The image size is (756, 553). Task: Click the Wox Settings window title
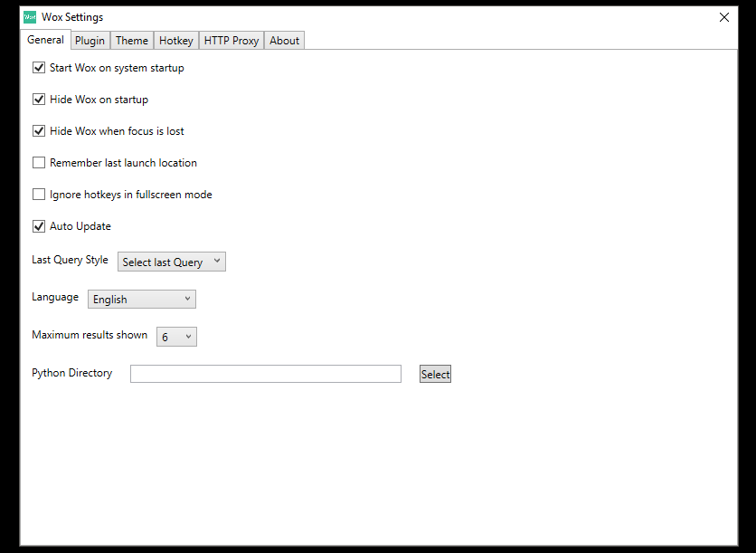tap(72, 17)
